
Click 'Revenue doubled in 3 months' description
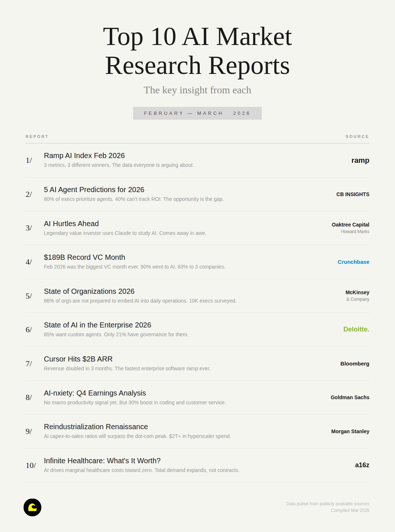pyautogui.click(x=127, y=368)
